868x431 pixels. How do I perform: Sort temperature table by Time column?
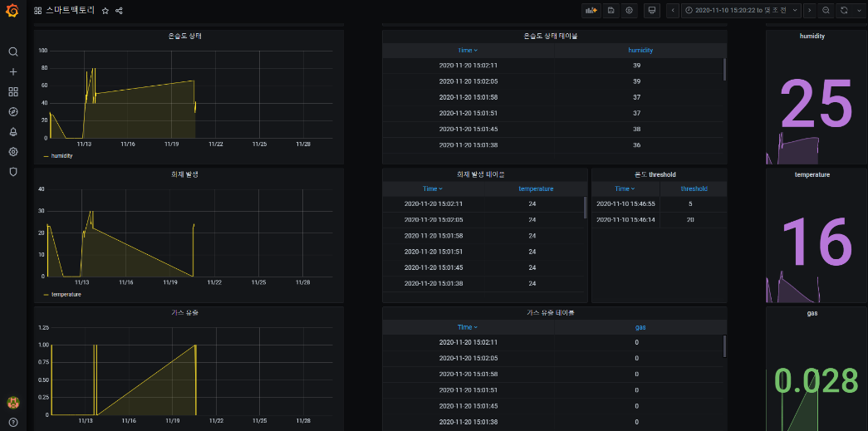tap(433, 189)
